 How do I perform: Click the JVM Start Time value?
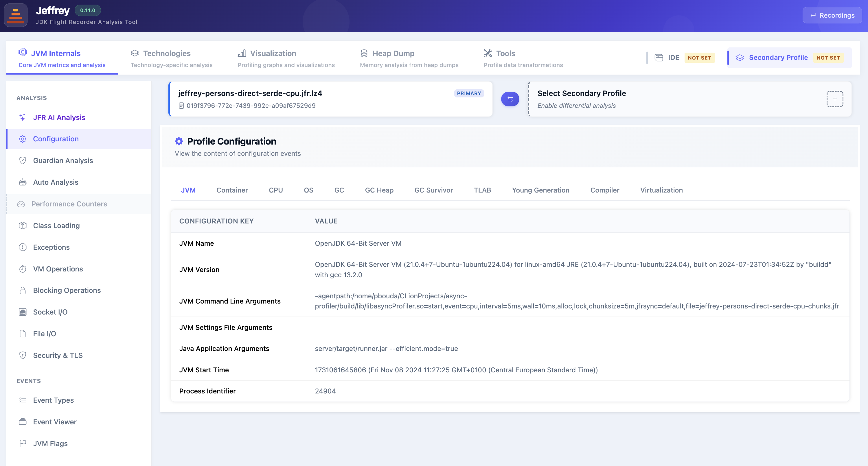coord(456,370)
